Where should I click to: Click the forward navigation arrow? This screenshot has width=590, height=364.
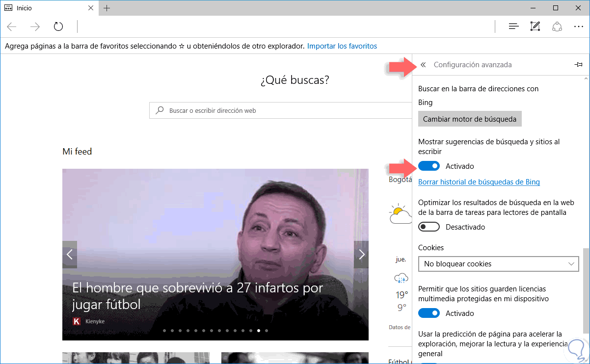[x=35, y=26]
